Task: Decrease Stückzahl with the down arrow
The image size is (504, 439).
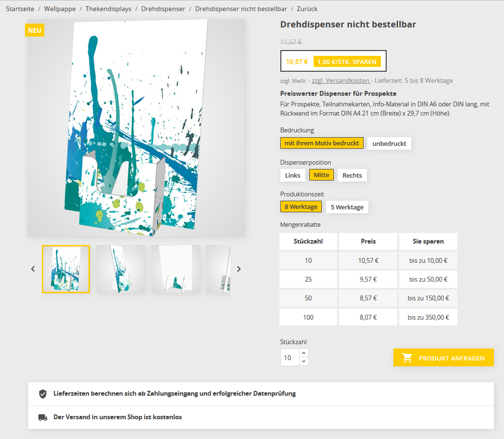Action: click(x=304, y=362)
